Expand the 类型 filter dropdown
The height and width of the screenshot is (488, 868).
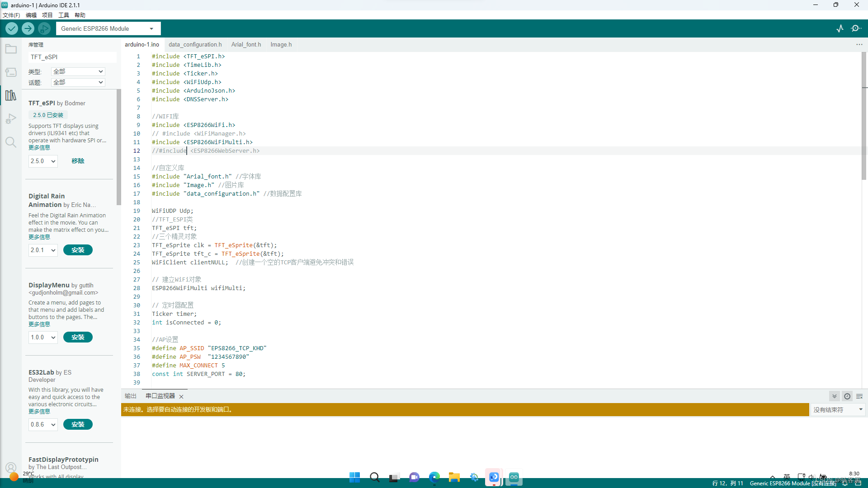click(78, 71)
